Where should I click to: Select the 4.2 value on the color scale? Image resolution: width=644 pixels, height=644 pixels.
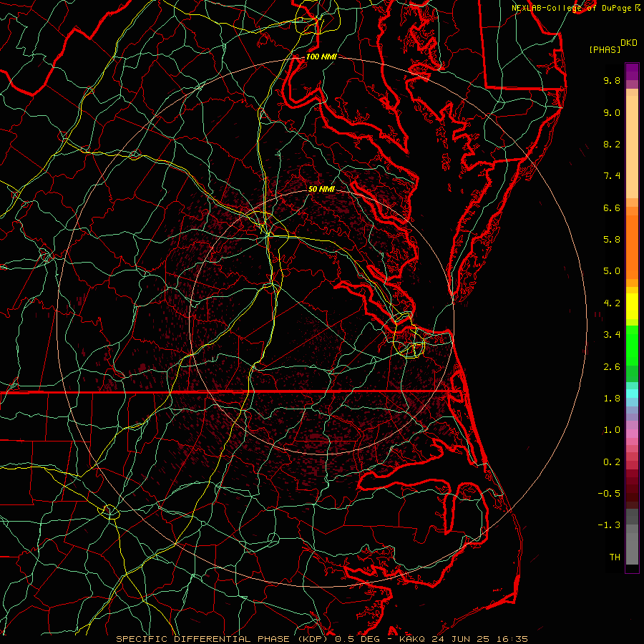tap(612, 303)
